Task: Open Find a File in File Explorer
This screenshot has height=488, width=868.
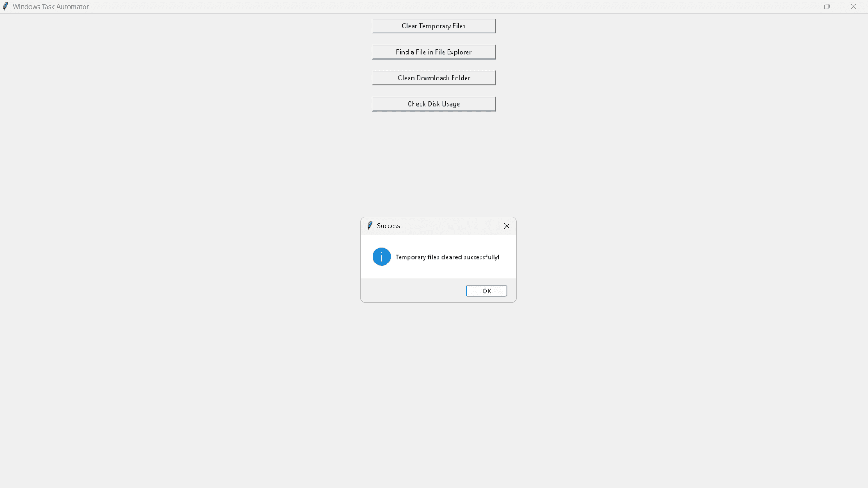Action: tap(433, 52)
